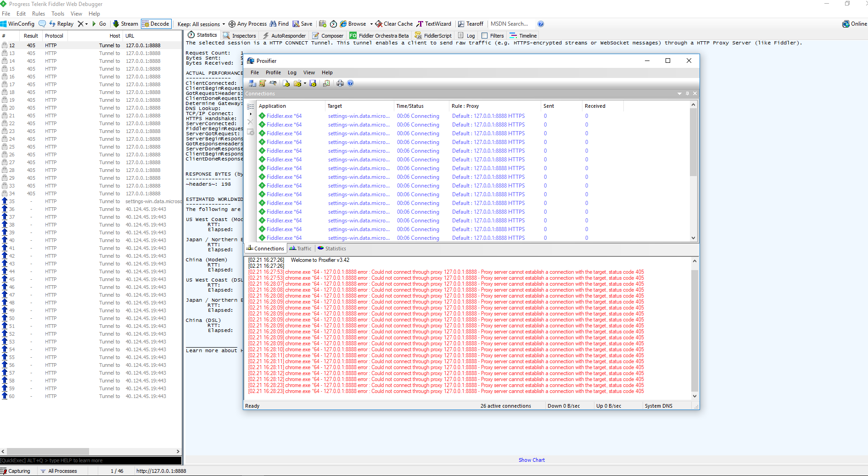The height and width of the screenshot is (476, 868).
Task: Open Fiddler's Rules menu
Action: (x=39, y=14)
